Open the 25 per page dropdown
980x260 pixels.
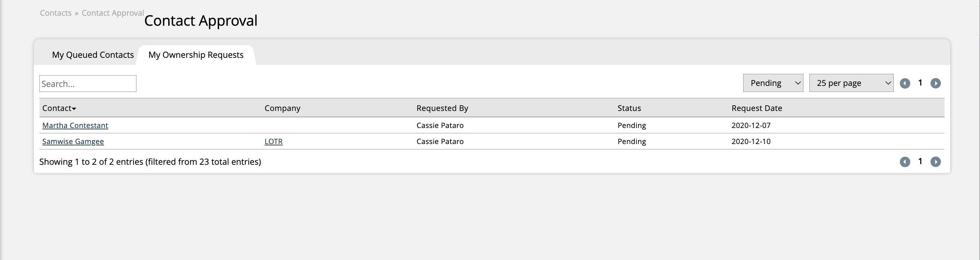852,83
